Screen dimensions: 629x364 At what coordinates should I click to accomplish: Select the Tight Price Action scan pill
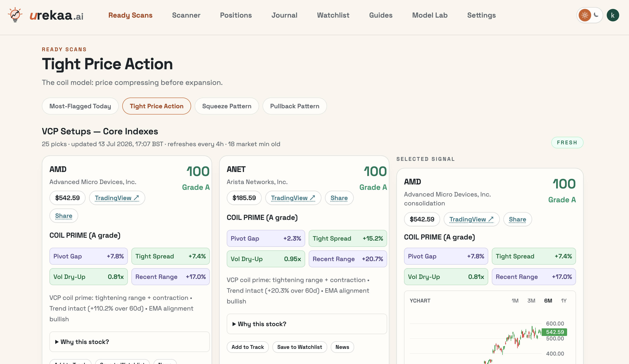tap(157, 106)
